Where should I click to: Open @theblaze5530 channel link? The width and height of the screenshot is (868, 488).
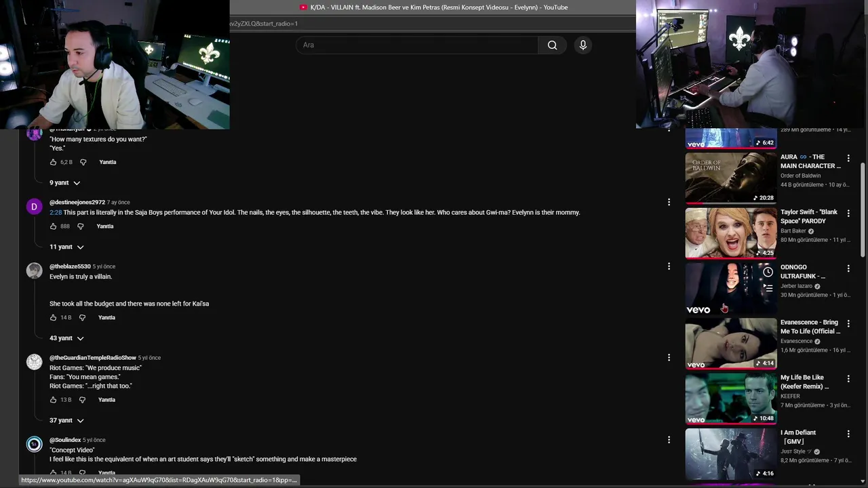(70, 266)
